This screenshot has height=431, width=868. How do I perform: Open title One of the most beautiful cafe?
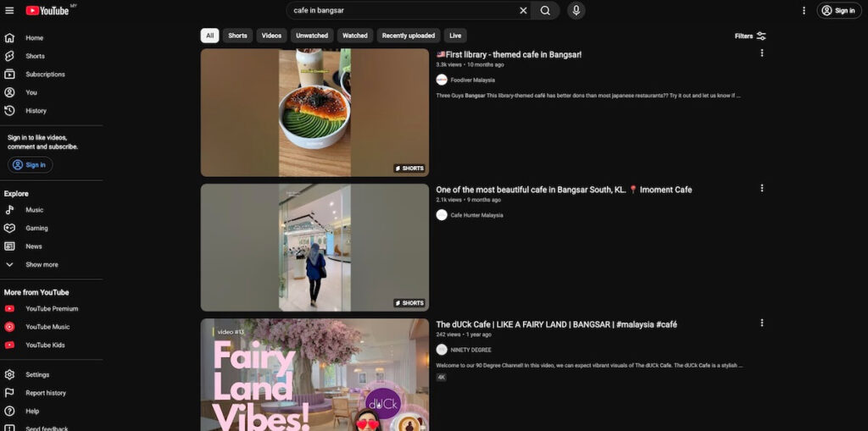coord(564,190)
